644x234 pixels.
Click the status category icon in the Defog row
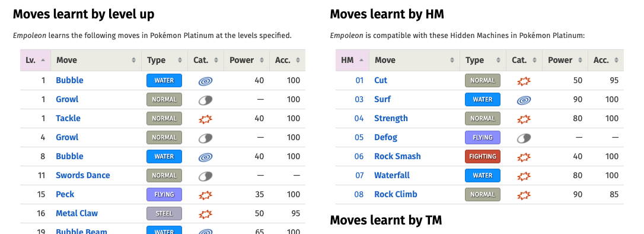(524, 138)
